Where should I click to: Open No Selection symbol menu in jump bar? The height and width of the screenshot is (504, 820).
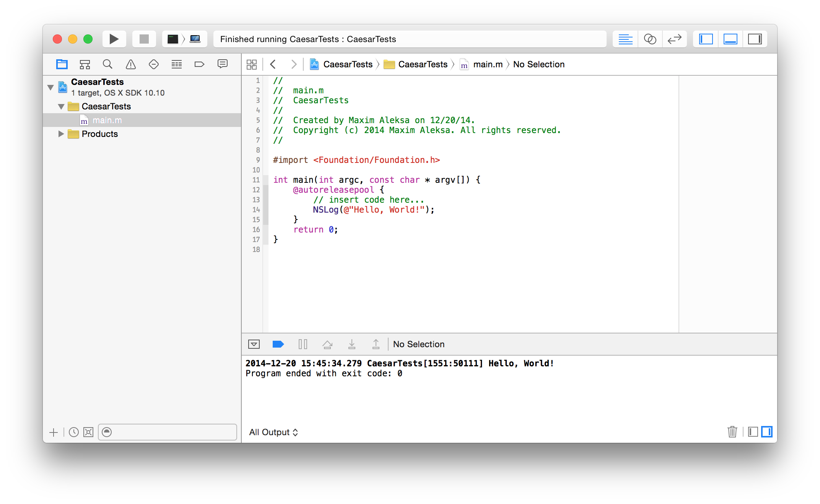click(x=539, y=64)
